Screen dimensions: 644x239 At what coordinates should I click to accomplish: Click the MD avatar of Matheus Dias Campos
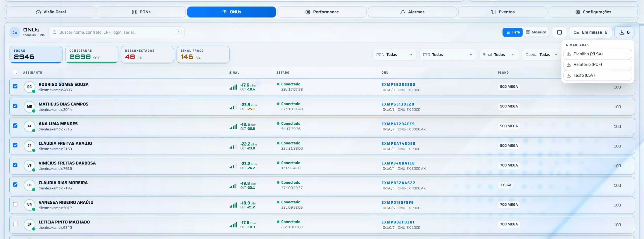tap(29, 106)
